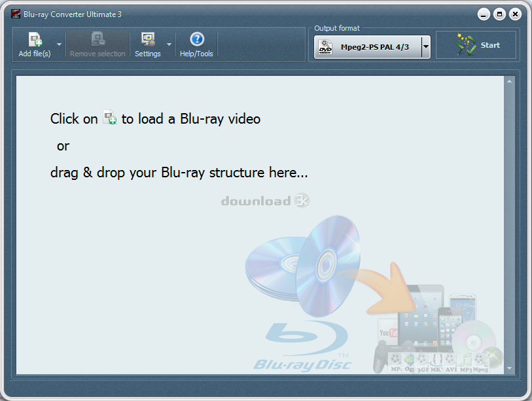Viewport: 532px width, 401px height.
Task: Expand the Add file(s) dropdown arrow
Action: point(60,44)
